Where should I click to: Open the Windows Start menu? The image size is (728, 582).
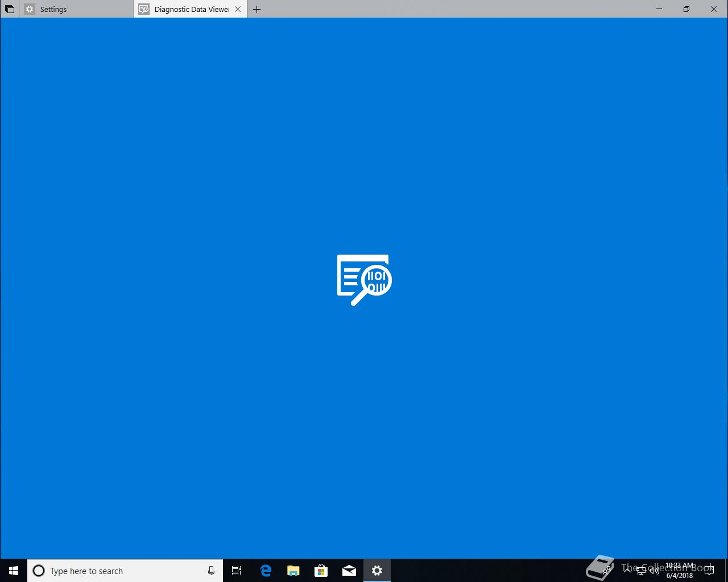coord(14,571)
